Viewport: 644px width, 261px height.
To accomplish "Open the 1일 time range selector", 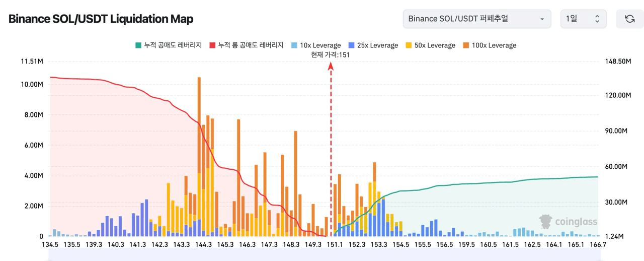I will [584, 19].
